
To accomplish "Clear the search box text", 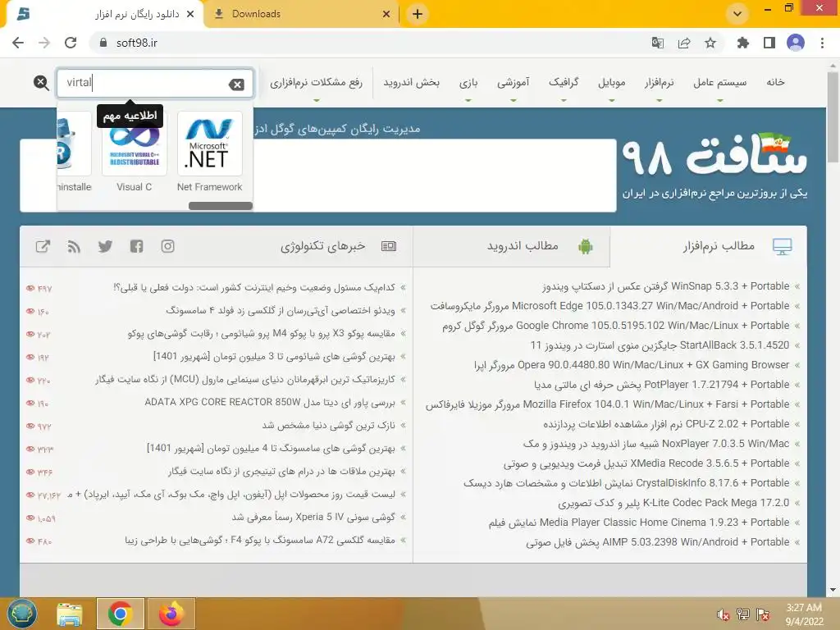I will pyautogui.click(x=236, y=84).
